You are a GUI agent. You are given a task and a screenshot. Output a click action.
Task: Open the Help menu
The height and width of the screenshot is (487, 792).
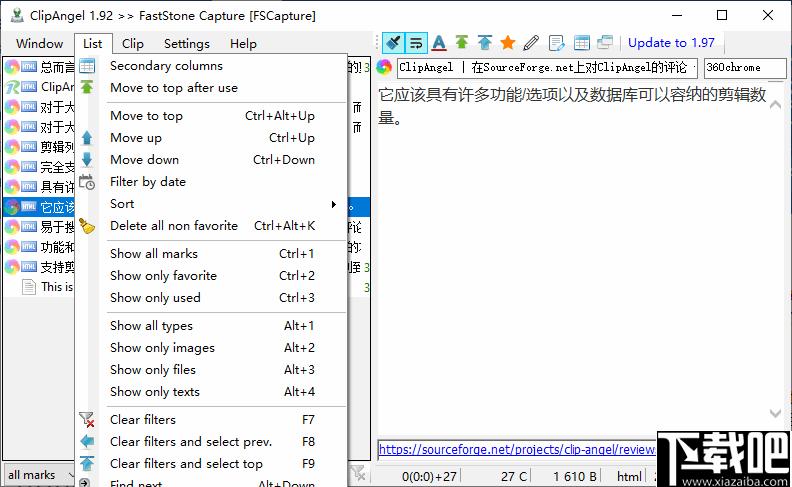point(243,43)
